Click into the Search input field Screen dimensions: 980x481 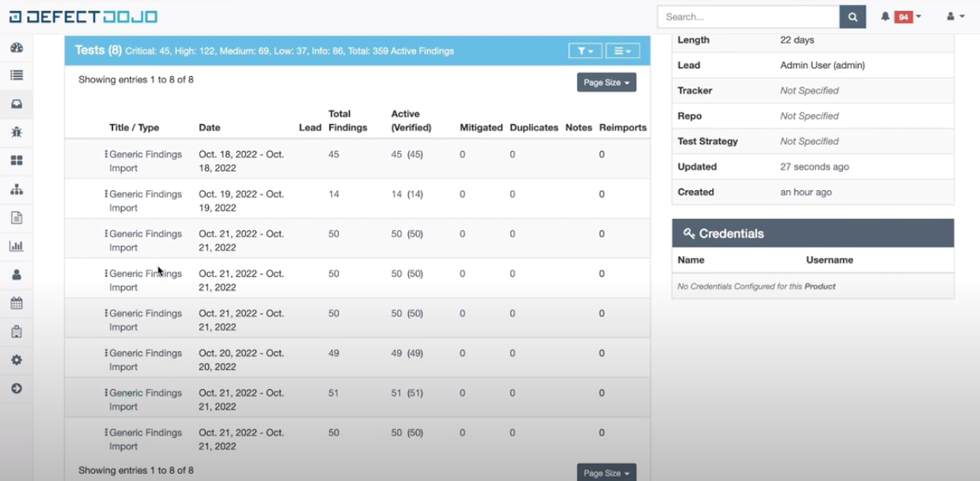click(x=747, y=17)
